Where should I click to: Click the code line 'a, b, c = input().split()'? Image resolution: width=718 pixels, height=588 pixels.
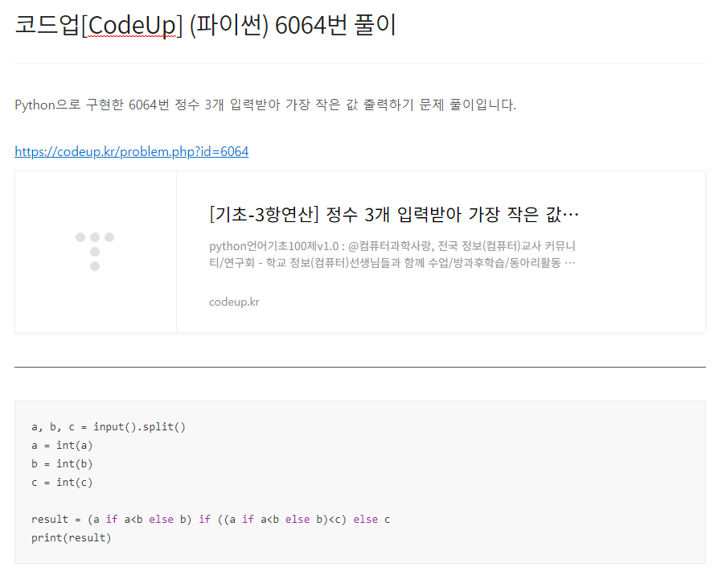(109, 427)
